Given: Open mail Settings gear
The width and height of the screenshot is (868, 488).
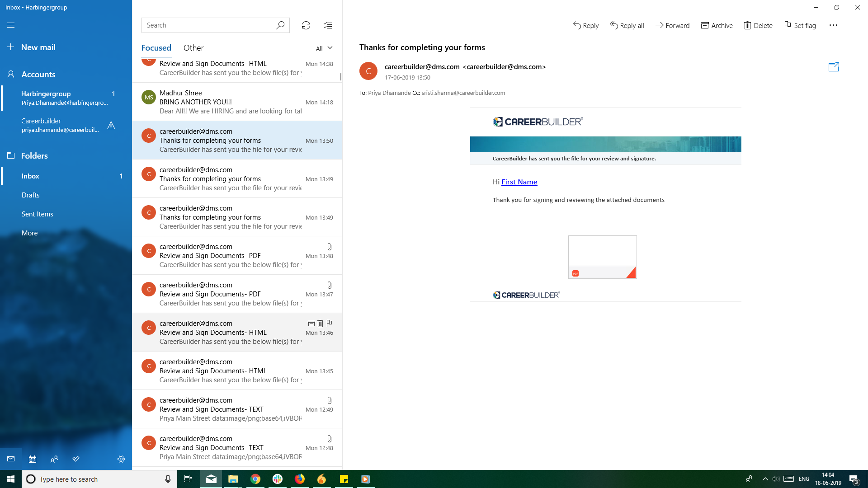Looking at the screenshot, I should (x=121, y=459).
